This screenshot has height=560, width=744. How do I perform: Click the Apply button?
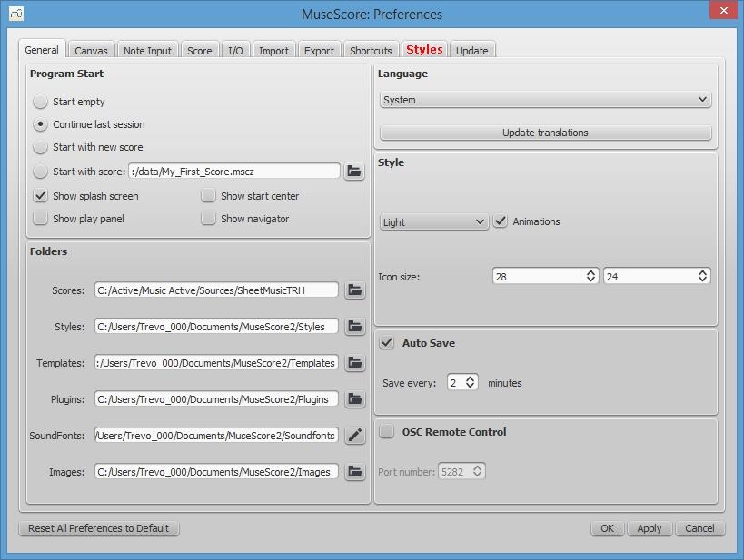click(650, 527)
